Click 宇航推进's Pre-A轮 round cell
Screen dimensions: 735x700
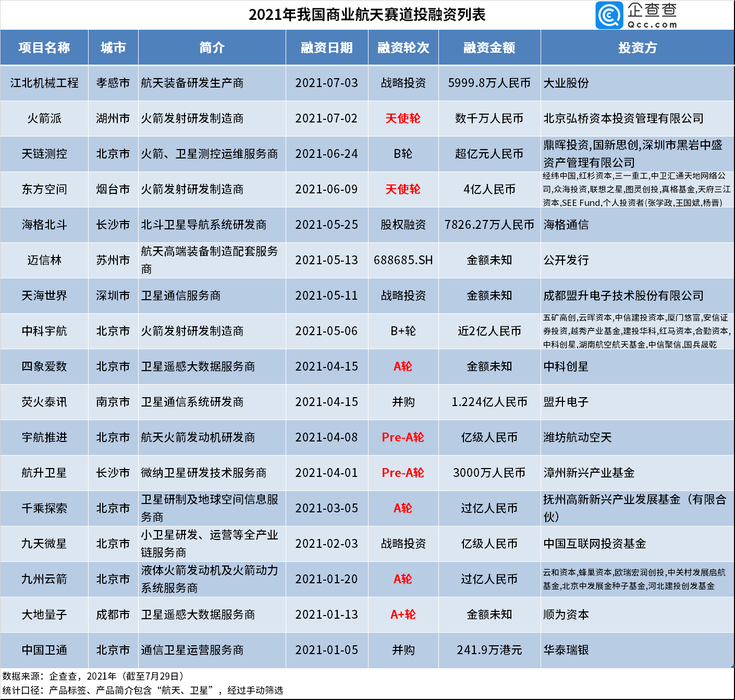point(403,437)
